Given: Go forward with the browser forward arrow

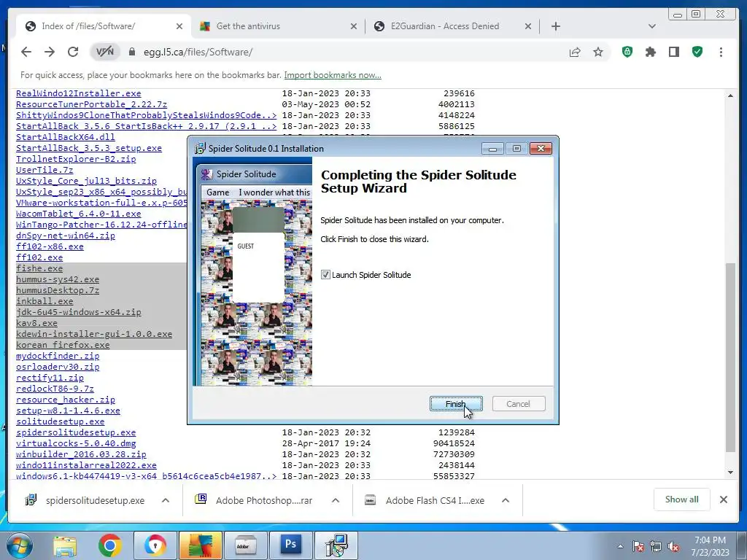Looking at the screenshot, I should click(50, 52).
